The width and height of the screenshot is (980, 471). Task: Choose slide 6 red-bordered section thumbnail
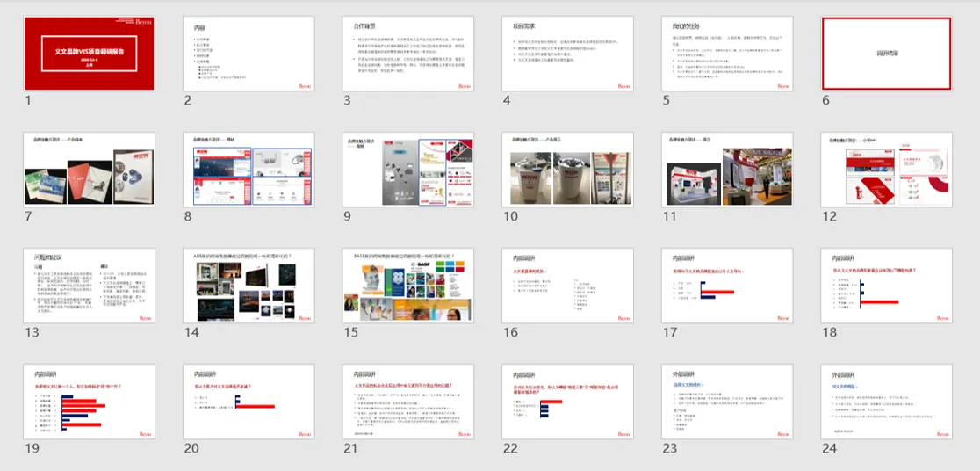pyautogui.click(x=887, y=54)
